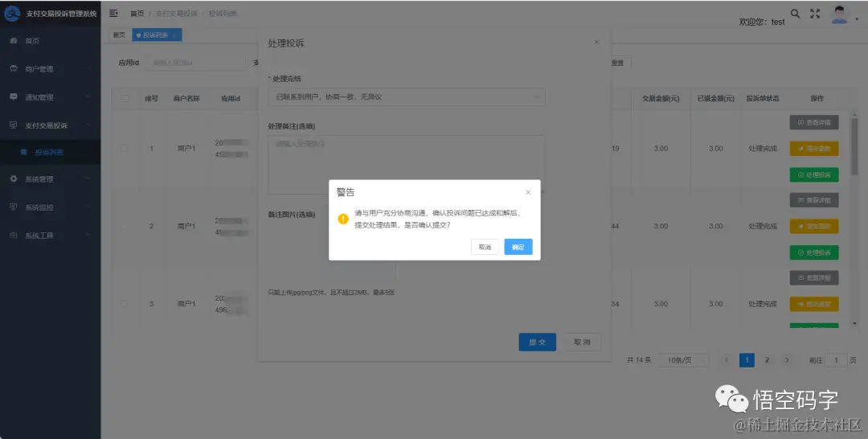The image size is (868, 439).
Task: Click scrollbar down arrow of table
Action: click(854, 323)
